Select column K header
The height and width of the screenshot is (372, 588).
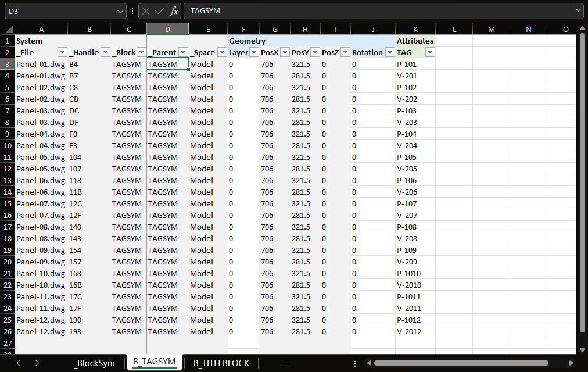(x=415, y=29)
